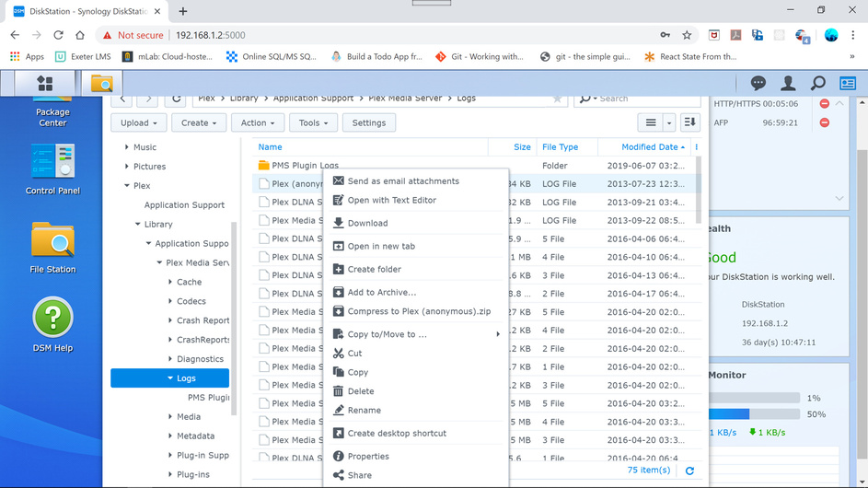868x488 pixels.
Task: Go to the browser home page
Action: coord(80,35)
